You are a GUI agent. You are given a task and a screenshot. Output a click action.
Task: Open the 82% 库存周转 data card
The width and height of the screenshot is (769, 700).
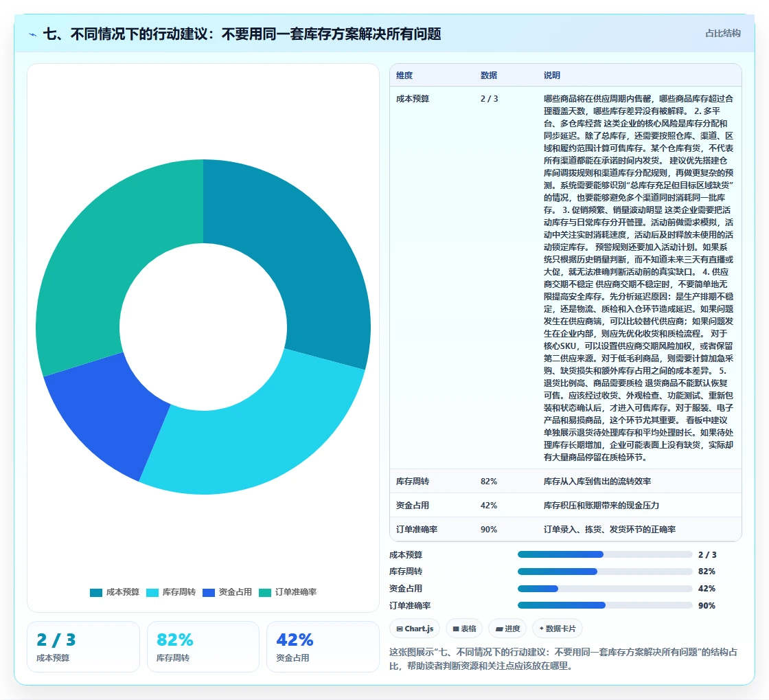[203, 646]
